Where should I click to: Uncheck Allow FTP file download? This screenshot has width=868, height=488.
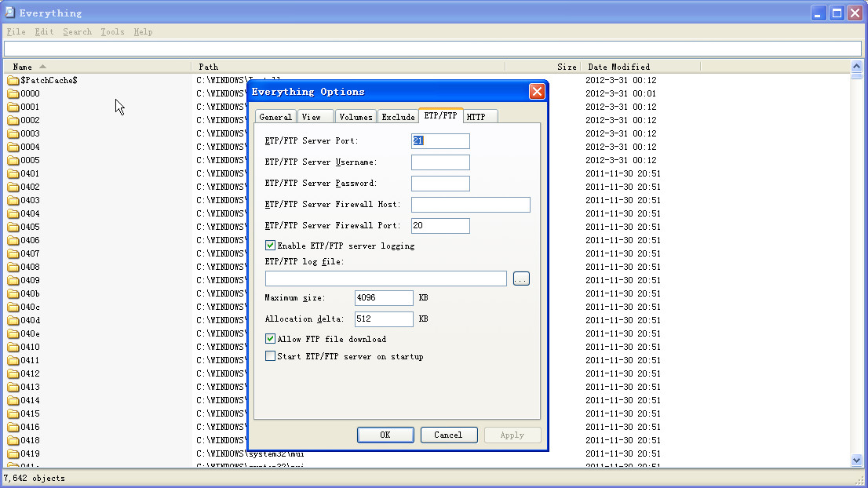pyautogui.click(x=270, y=339)
